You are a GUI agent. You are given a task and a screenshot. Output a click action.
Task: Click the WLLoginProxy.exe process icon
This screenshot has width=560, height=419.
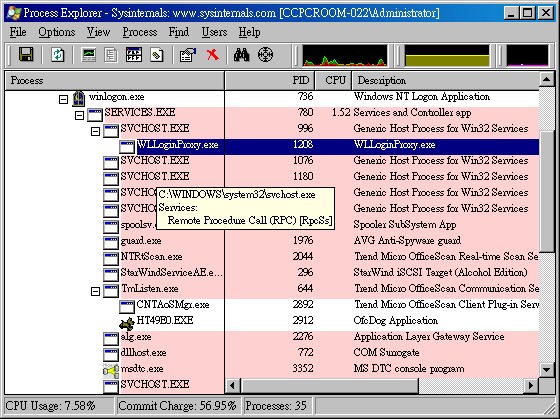click(x=127, y=146)
